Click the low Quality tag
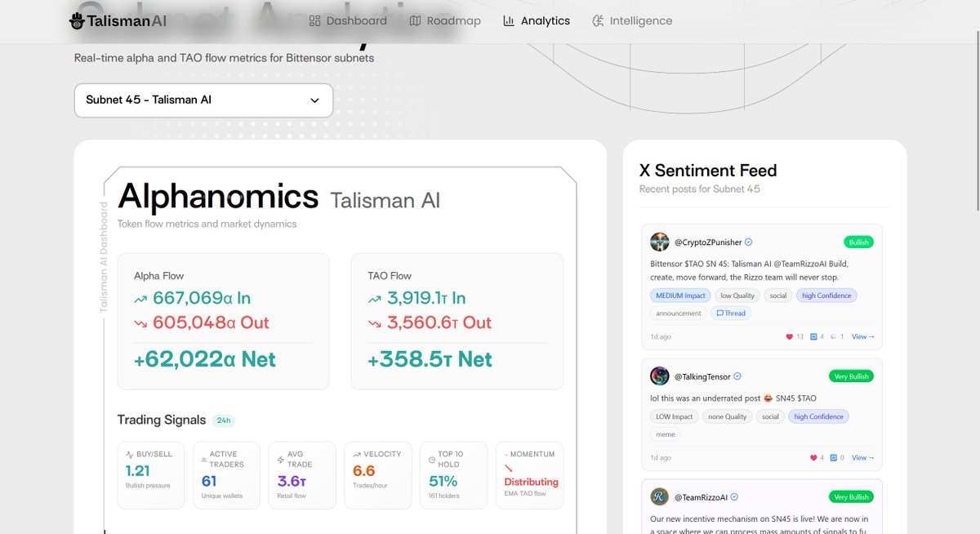Image resolution: width=980 pixels, height=534 pixels. point(737,296)
